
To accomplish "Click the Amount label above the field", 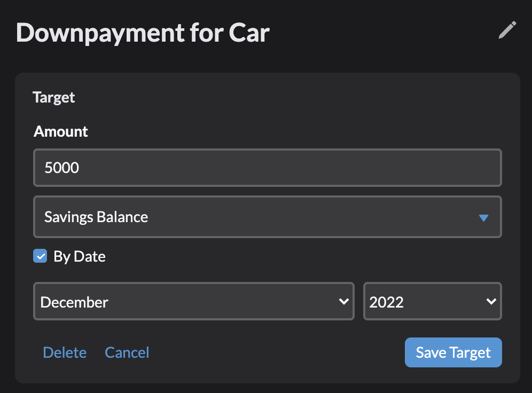I will click(60, 131).
